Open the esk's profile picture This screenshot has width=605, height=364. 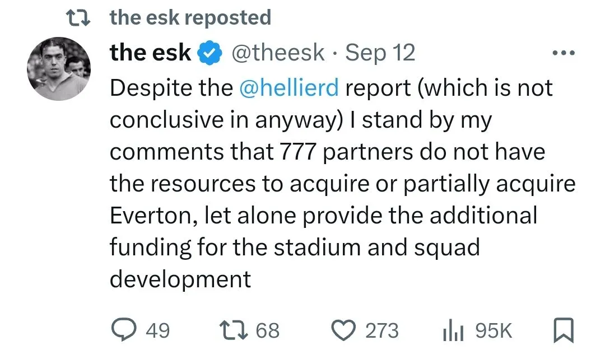pos(58,69)
